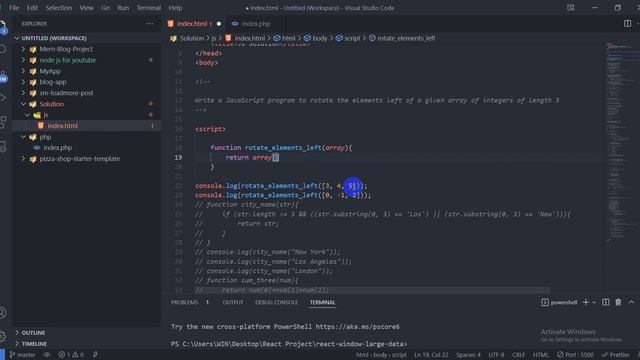
Task: Open Edit menu
Action: tap(32, 8)
